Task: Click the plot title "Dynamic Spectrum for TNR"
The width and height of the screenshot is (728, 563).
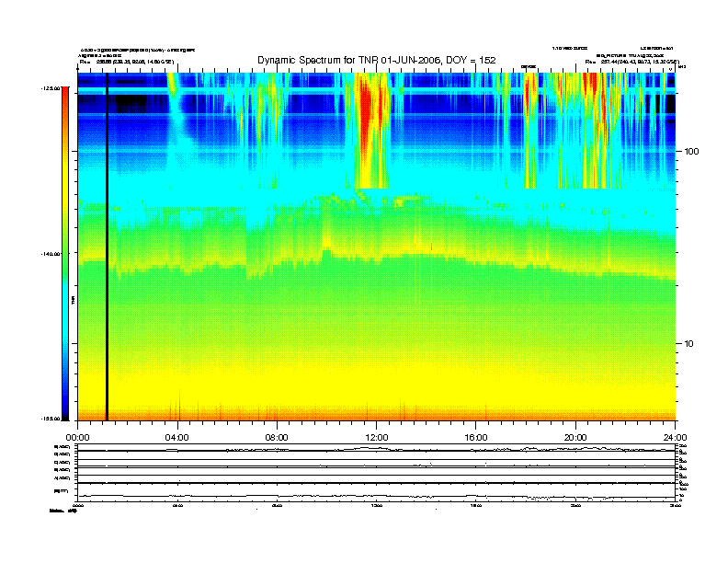Action: 318,60
